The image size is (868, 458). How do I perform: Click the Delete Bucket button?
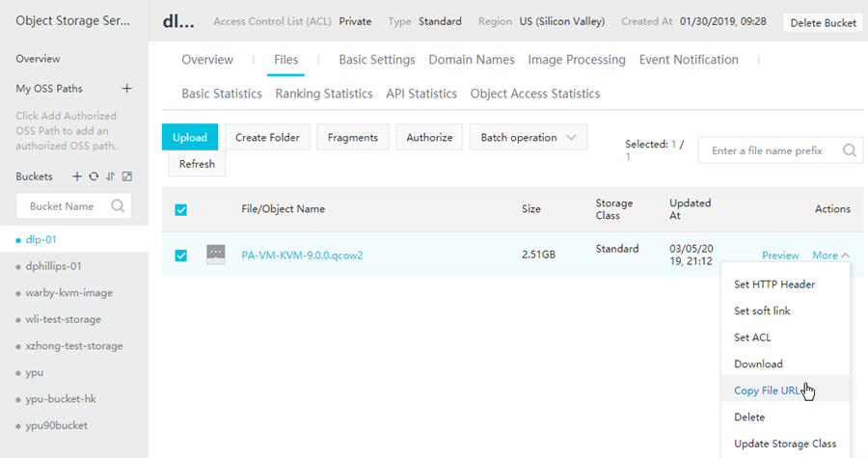point(823,22)
